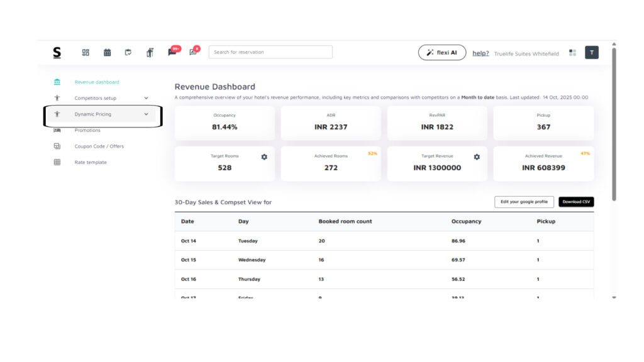This screenshot has height=362, width=644.
Task: Click the flexi AI button
Action: (441, 53)
